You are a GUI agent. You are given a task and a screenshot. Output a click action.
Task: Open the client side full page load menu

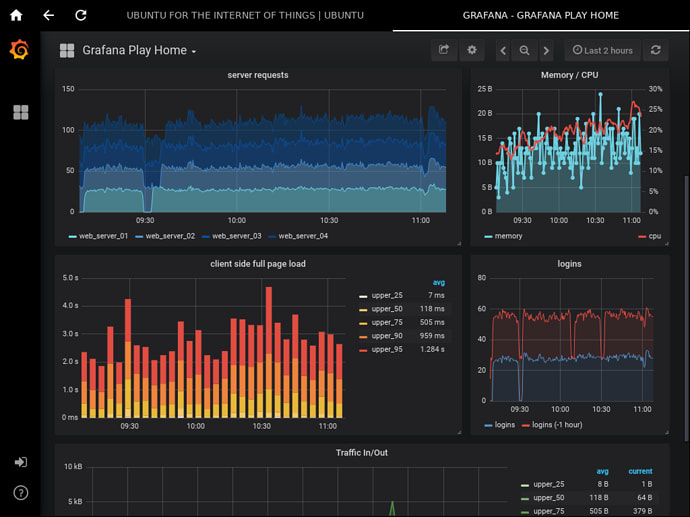258,264
